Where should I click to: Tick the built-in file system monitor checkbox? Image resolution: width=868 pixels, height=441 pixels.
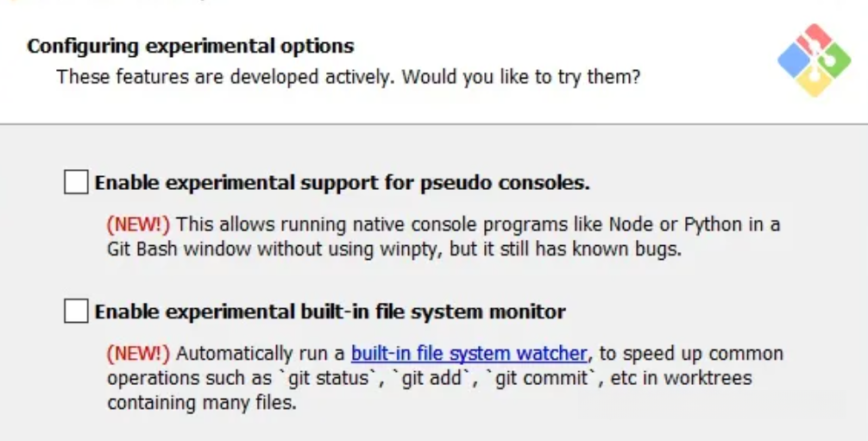76,312
